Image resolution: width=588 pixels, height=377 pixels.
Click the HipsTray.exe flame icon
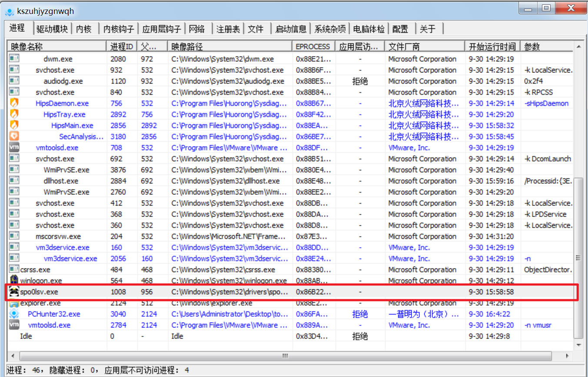click(14, 114)
